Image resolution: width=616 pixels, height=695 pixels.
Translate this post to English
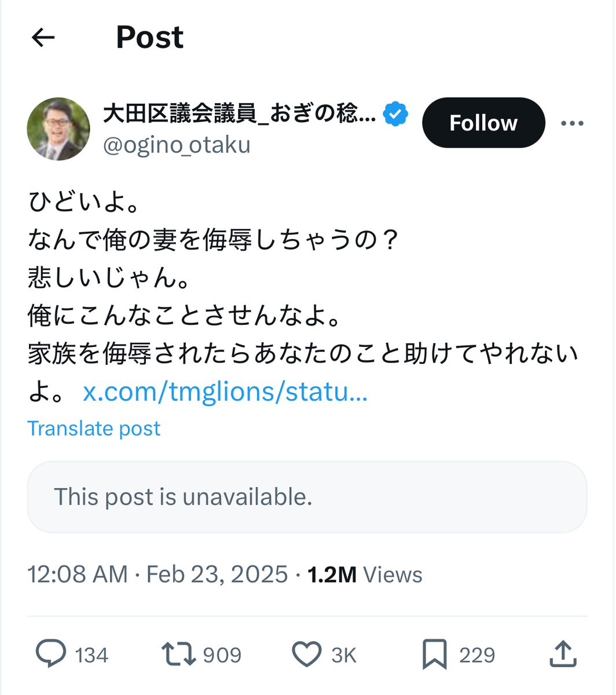pos(94,429)
